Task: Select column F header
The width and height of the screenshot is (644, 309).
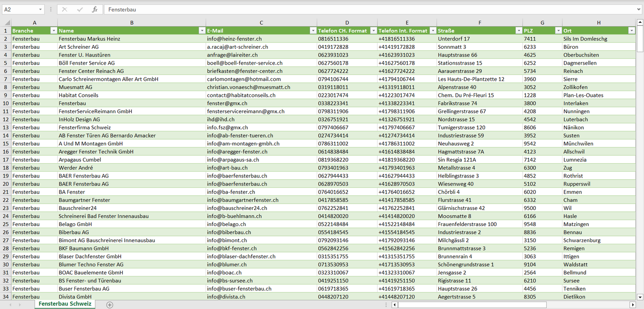Action: pyautogui.click(x=480, y=23)
